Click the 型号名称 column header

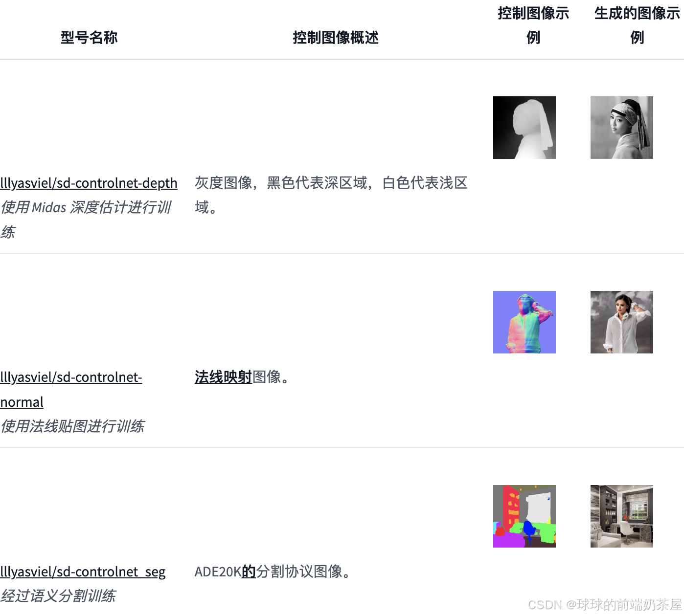[89, 37]
